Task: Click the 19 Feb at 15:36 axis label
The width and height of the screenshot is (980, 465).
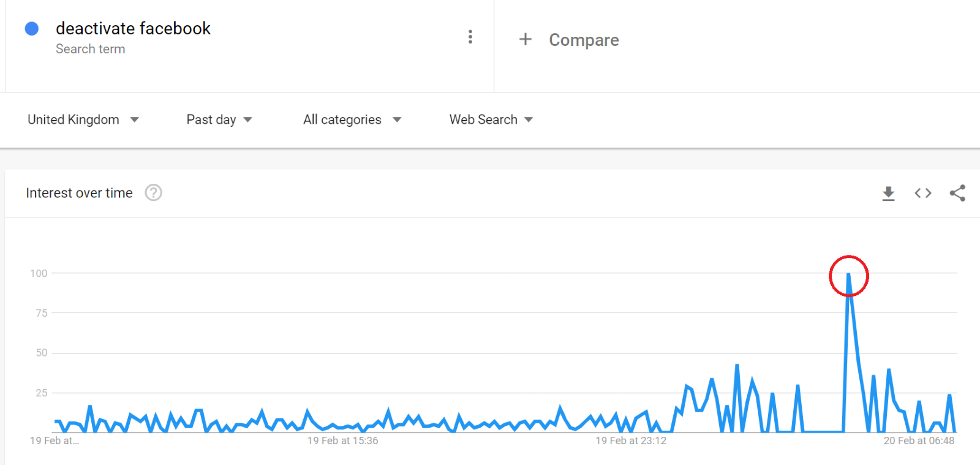Action: click(342, 440)
